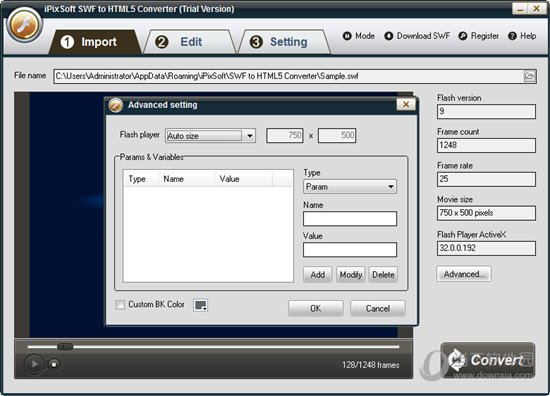550x396 pixels.
Task: Click the width field showing 750
Action: [x=284, y=135]
